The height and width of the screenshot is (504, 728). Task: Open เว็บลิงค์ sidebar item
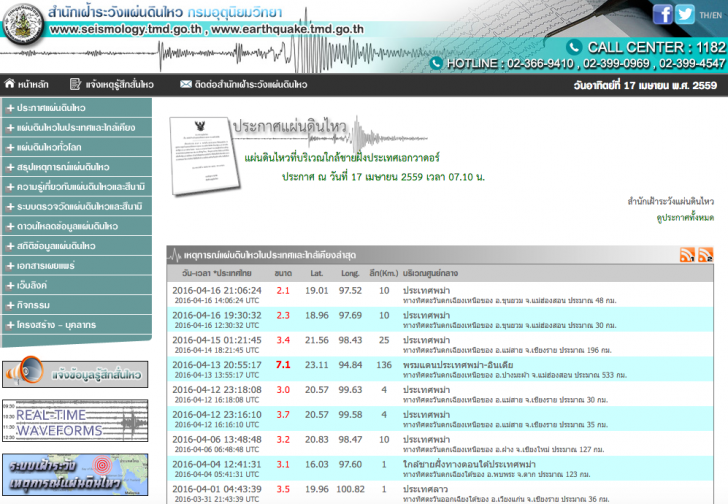coord(77,285)
